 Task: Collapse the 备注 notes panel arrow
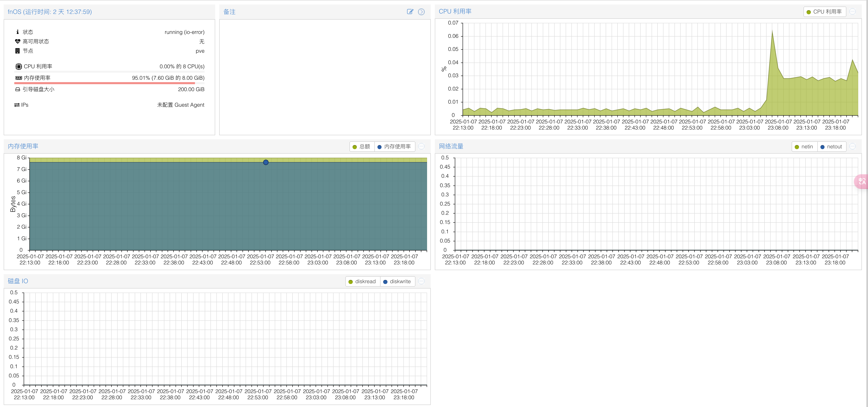[421, 12]
